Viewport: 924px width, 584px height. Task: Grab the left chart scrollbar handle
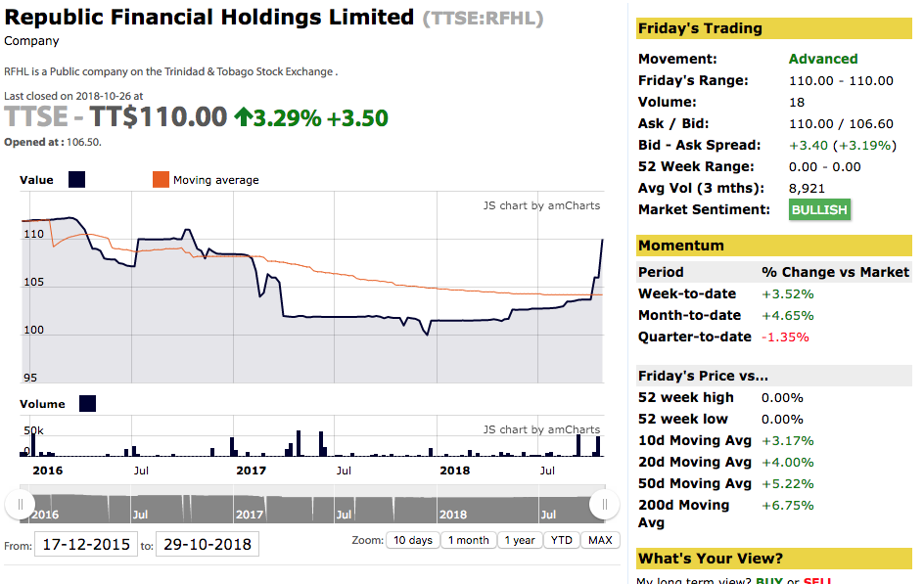20,505
